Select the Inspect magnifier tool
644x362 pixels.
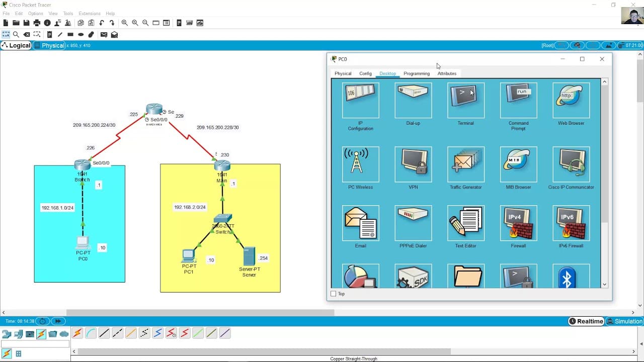point(16,35)
